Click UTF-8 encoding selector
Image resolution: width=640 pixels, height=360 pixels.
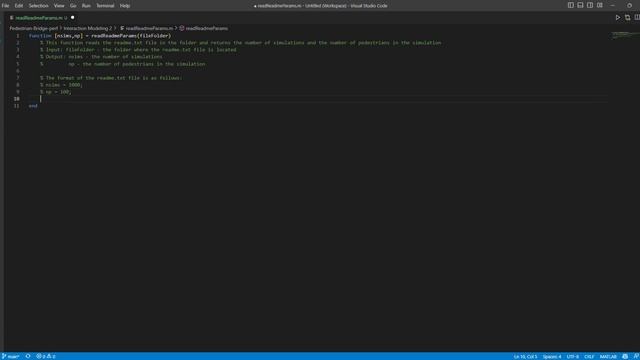coord(572,356)
